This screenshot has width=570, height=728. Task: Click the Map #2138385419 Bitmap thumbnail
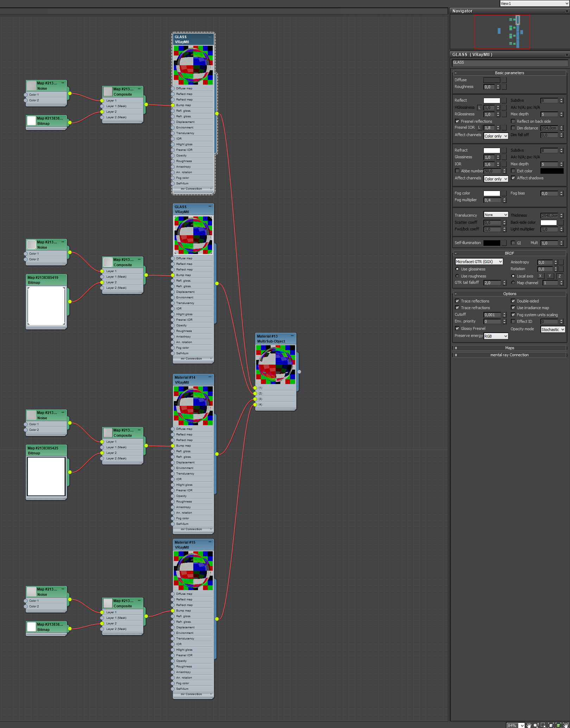(x=46, y=306)
